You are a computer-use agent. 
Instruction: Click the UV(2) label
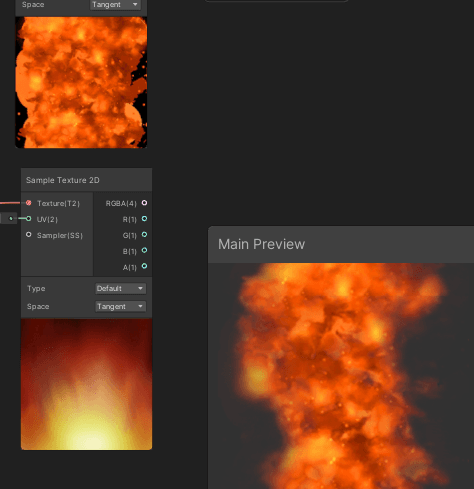coord(47,219)
